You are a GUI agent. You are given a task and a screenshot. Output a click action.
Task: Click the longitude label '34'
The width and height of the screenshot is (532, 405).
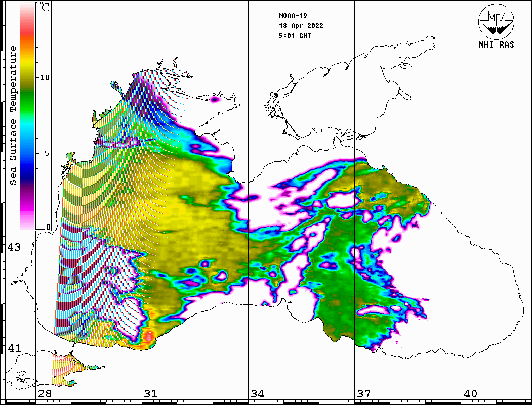(257, 394)
